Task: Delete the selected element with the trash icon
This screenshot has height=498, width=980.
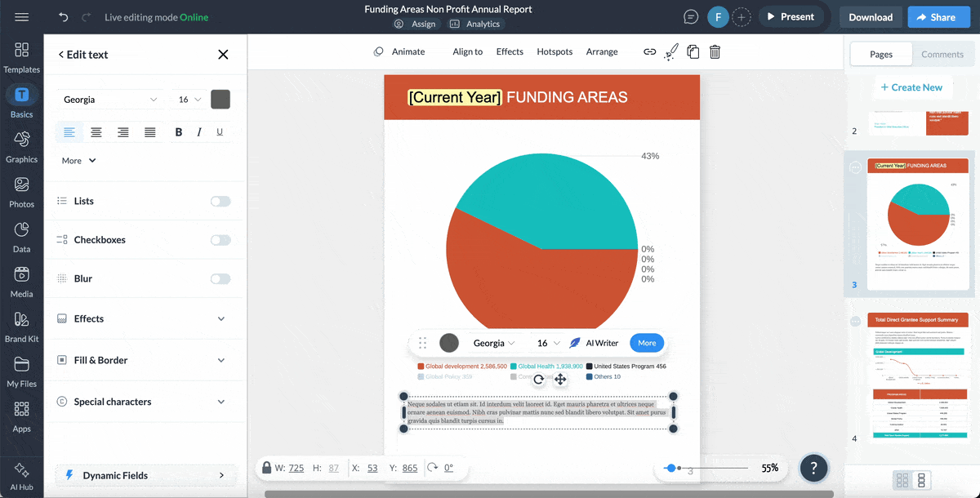Action: point(714,51)
